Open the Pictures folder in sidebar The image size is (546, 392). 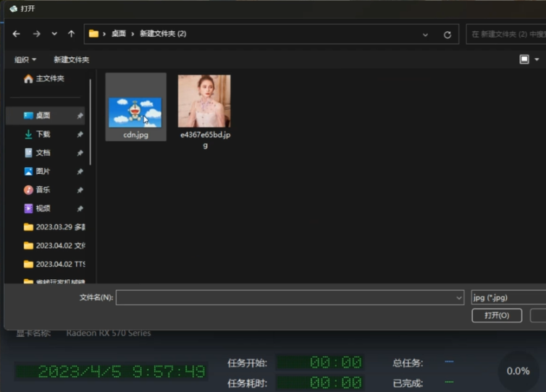pyautogui.click(x=43, y=171)
